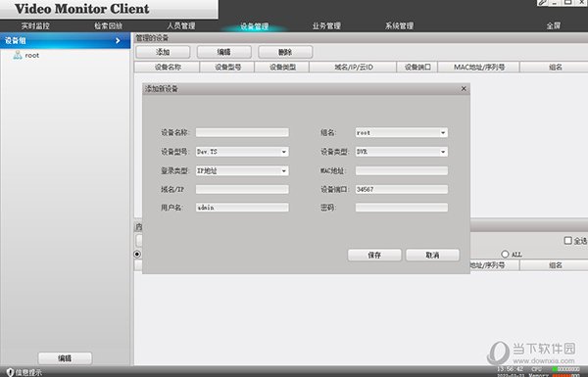Screen dimensions: 588x377
Task: Close the 添加新设备 dialog
Action: pos(464,88)
